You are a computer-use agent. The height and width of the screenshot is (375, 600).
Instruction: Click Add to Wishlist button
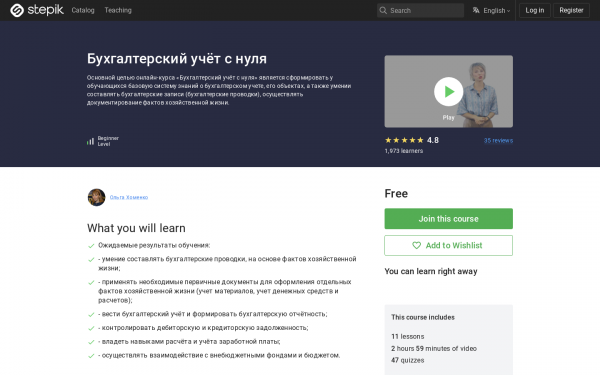[x=448, y=245]
